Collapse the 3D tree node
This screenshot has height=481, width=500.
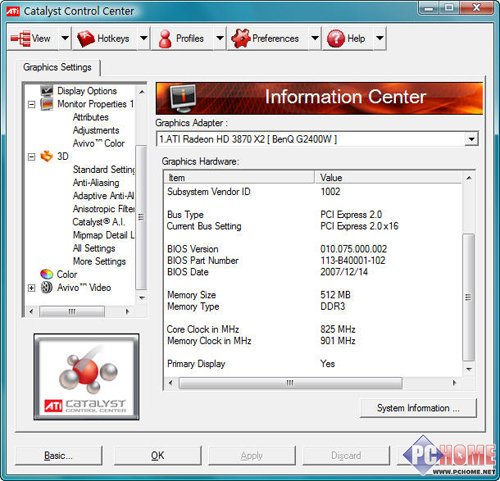[31, 157]
